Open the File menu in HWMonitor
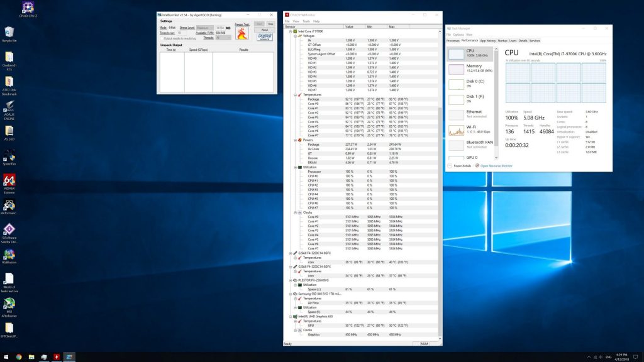Image resolution: width=644 pixels, height=362 pixels. tap(287, 21)
